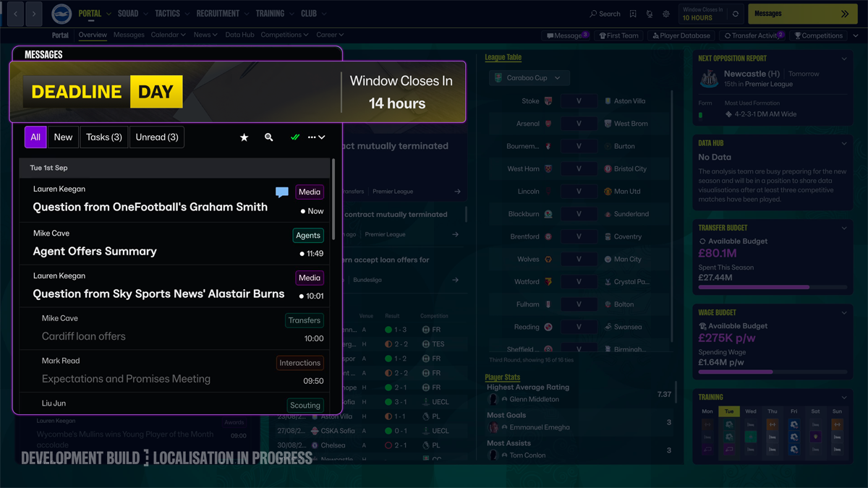
Task: Collapse the Training panel
Action: (x=844, y=398)
